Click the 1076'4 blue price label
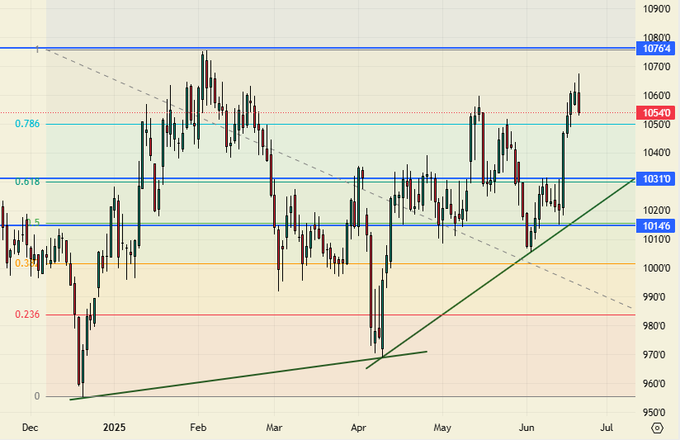 (x=657, y=48)
